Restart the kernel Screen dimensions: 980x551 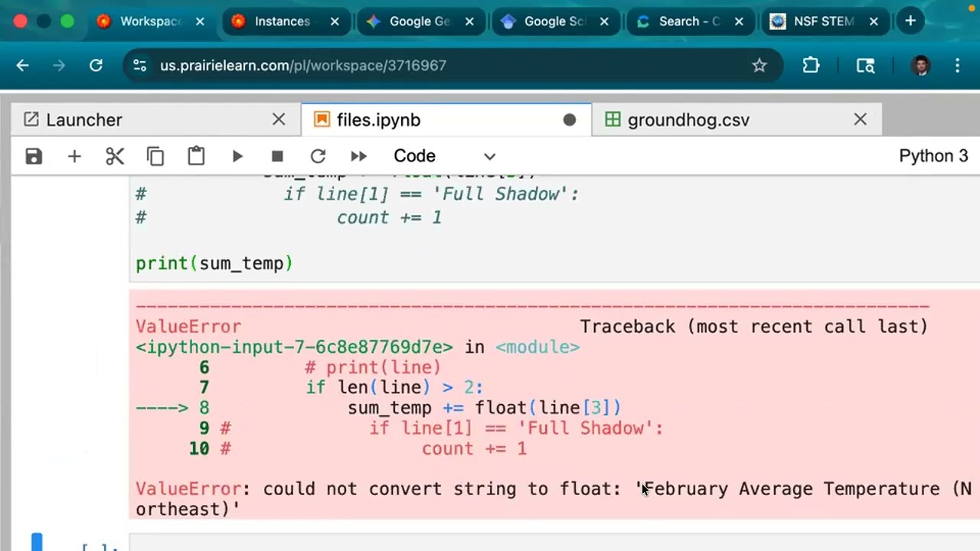pos(318,156)
